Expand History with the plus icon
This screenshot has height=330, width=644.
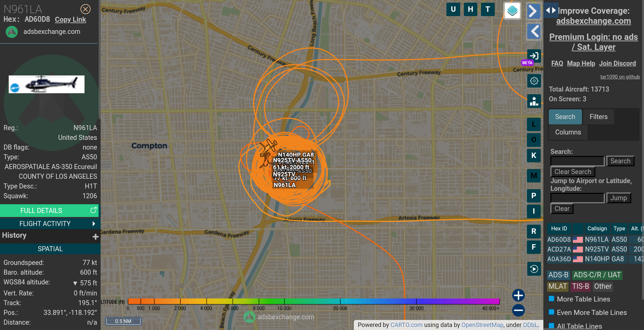pos(95,237)
